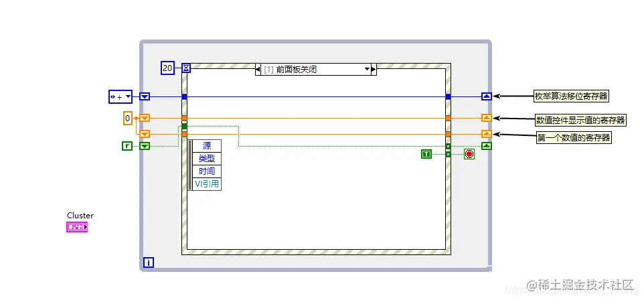Click the 源 event data node
Image resolution: width=644 pixels, height=302 pixels.
point(207,146)
